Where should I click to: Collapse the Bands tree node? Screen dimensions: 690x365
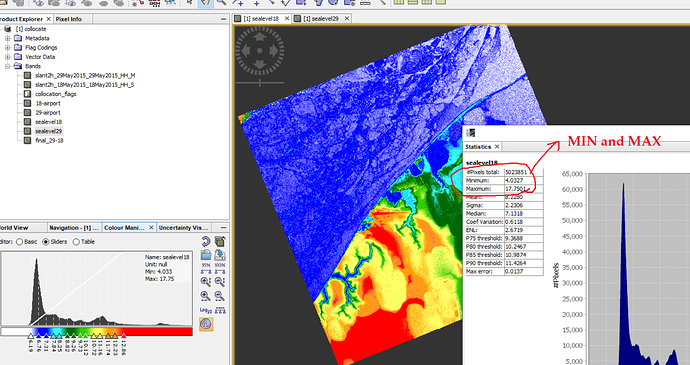pyautogui.click(x=7, y=66)
